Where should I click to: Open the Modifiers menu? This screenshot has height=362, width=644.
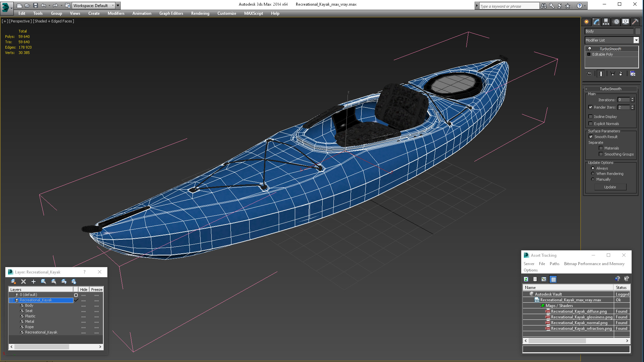pyautogui.click(x=115, y=13)
